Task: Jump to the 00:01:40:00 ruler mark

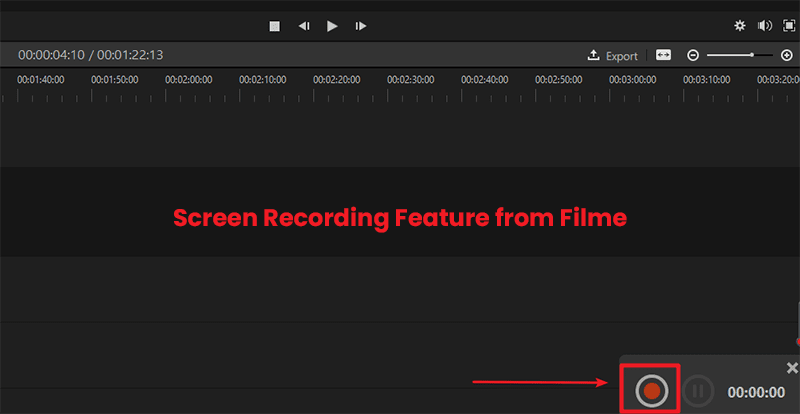Action: [x=41, y=80]
